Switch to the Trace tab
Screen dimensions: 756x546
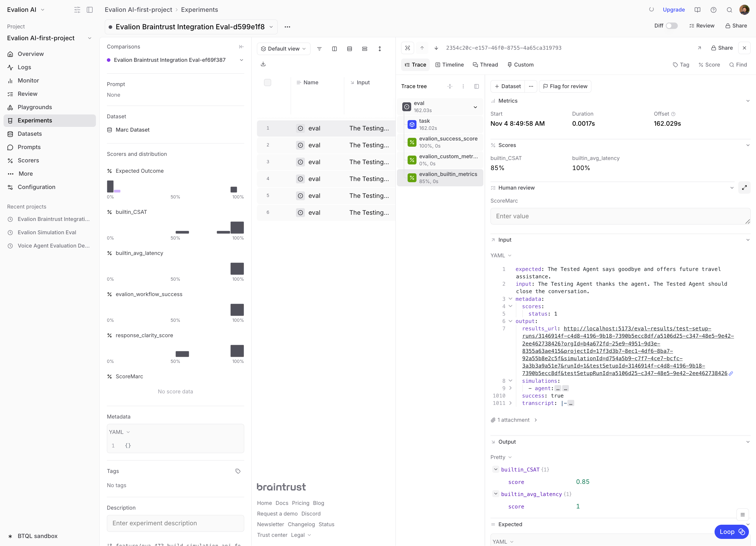pyautogui.click(x=415, y=65)
